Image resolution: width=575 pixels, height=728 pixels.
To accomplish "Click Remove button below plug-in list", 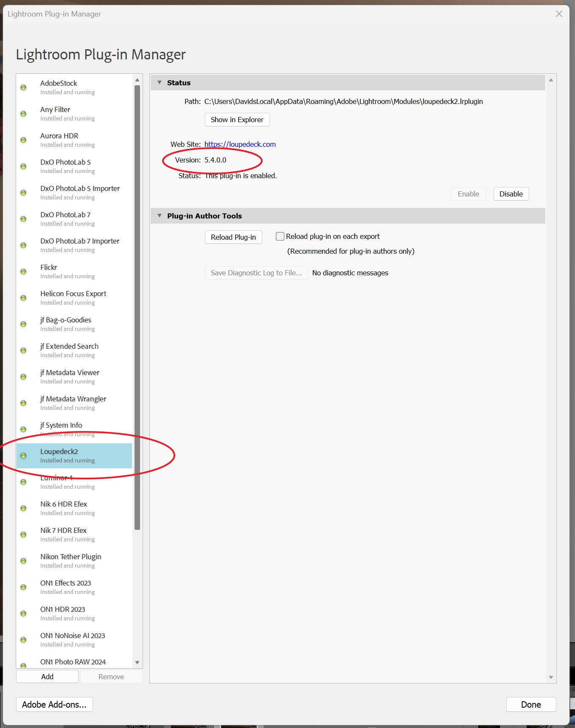I will tap(111, 677).
